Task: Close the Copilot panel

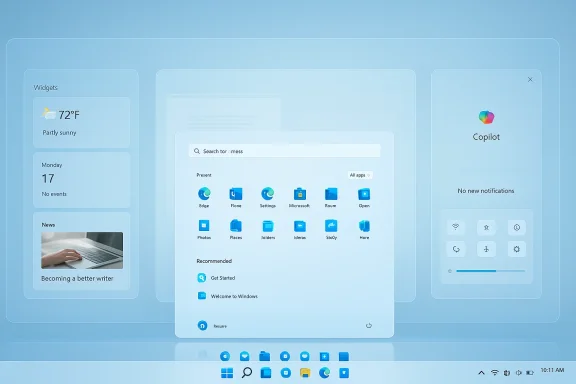Action: point(530,79)
